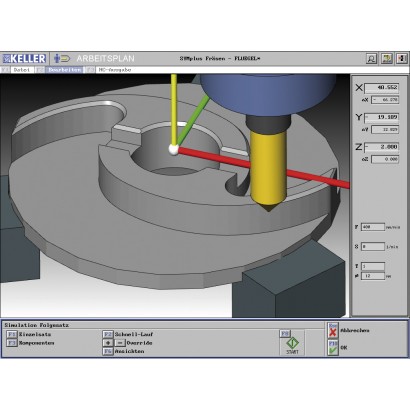Click the red X Abbrechen icon
The height and width of the screenshot is (410, 410).
click(333, 331)
